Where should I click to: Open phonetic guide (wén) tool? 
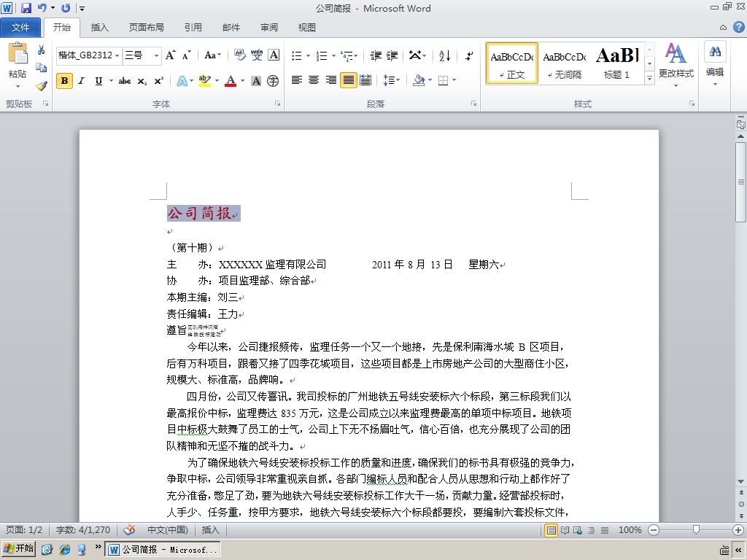tap(257, 55)
